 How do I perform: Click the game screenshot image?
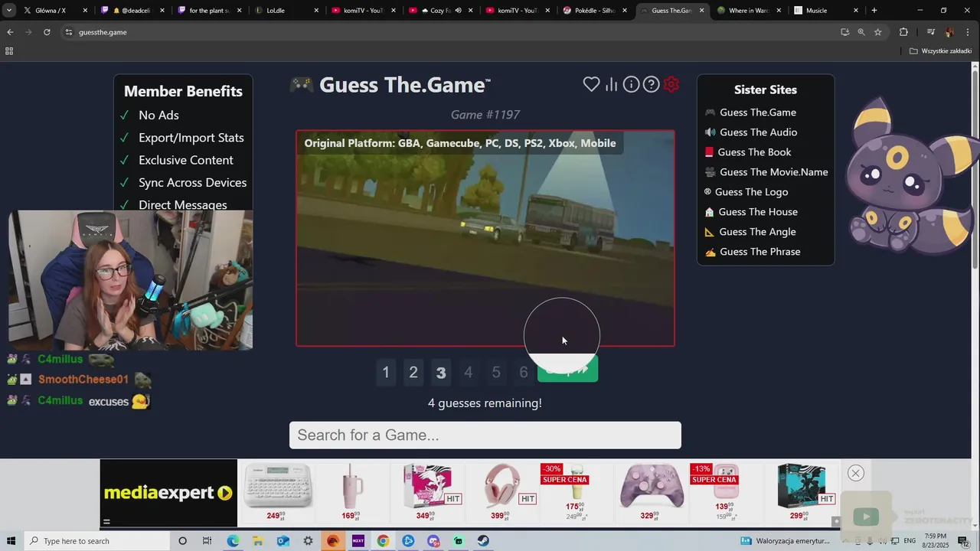pos(485,238)
